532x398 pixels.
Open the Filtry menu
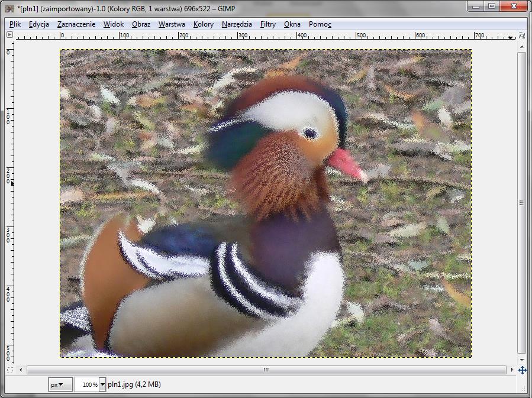click(x=268, y=24)
